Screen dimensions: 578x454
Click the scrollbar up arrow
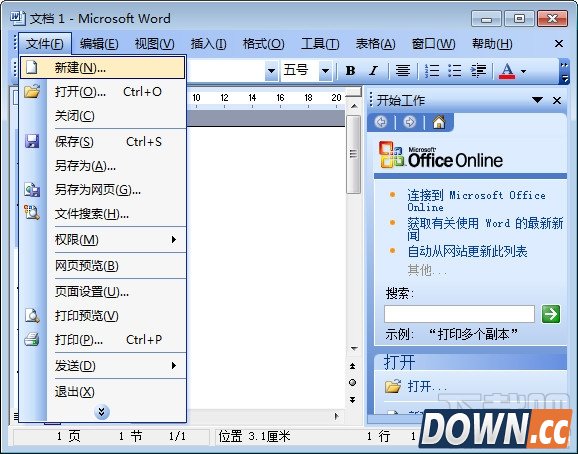(354, 106)
